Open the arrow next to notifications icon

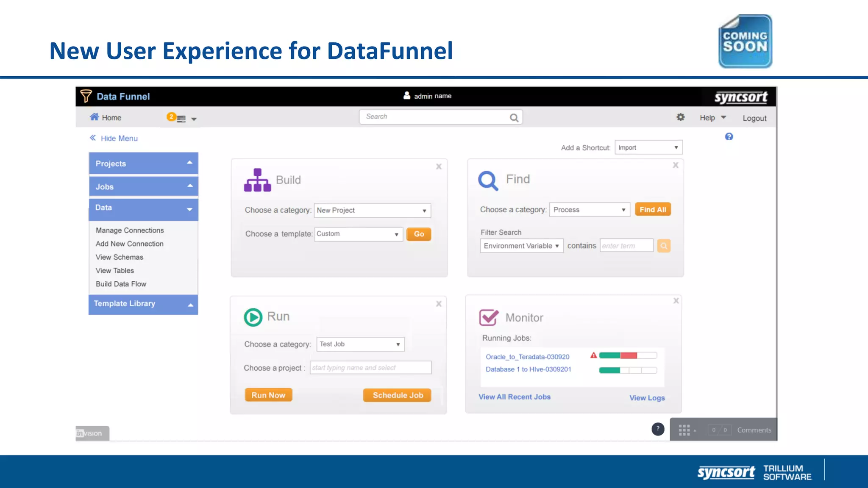click(x=194, y=119)
